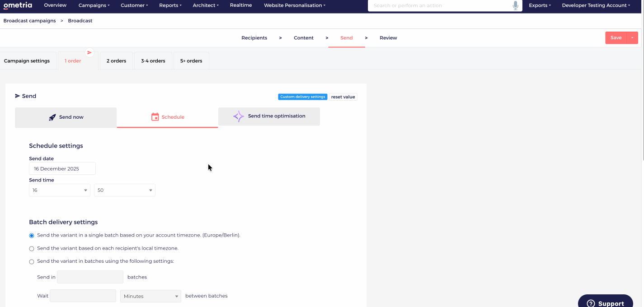The image size is (644, 307).
Task: Open the send time hour dropdown
Action: point(60,190)
